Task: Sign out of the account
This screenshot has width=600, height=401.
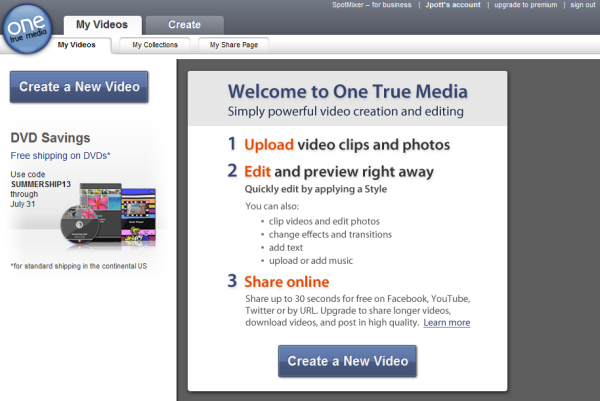Action: (x=583, y=5)
